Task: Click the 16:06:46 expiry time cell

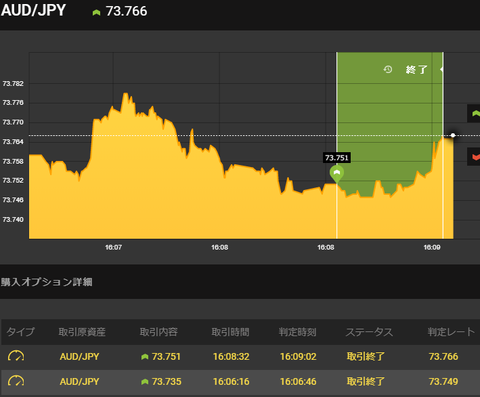Action: [x=298, y=382]
